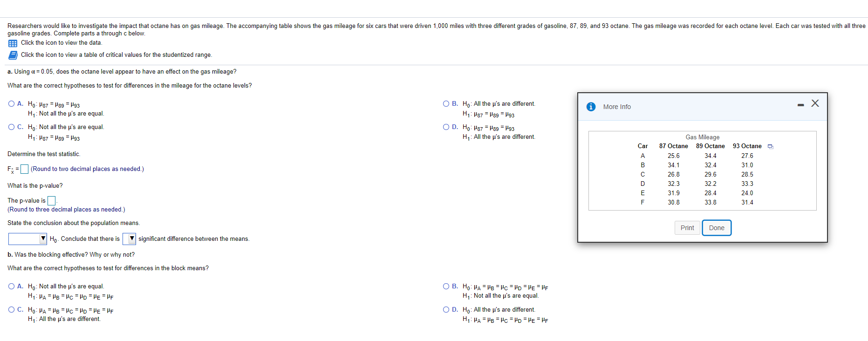Click the value 34.1 for car B

(673, 165)
